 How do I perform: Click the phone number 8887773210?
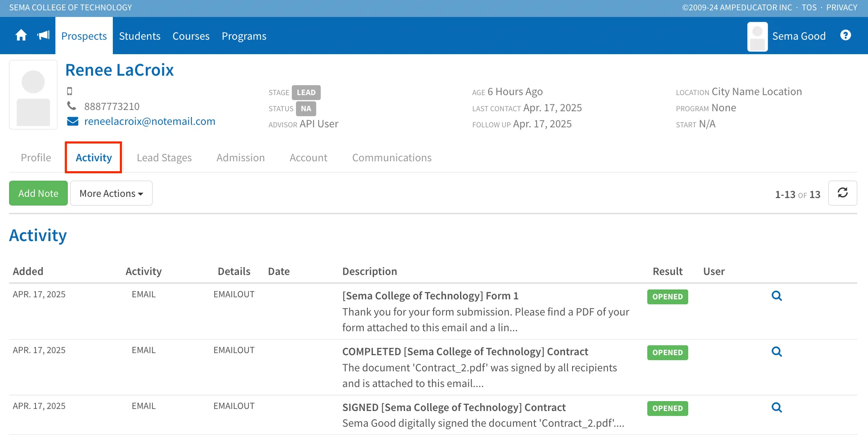click(112, 106)
